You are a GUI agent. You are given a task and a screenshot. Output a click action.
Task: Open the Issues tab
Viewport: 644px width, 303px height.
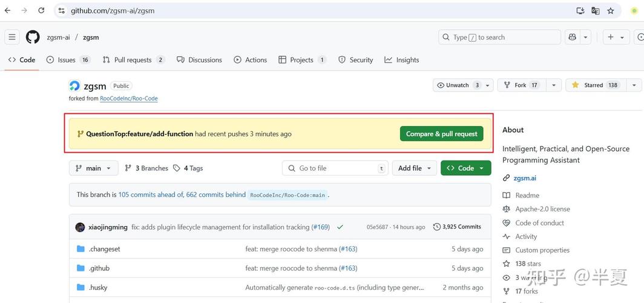coord(68,59)
